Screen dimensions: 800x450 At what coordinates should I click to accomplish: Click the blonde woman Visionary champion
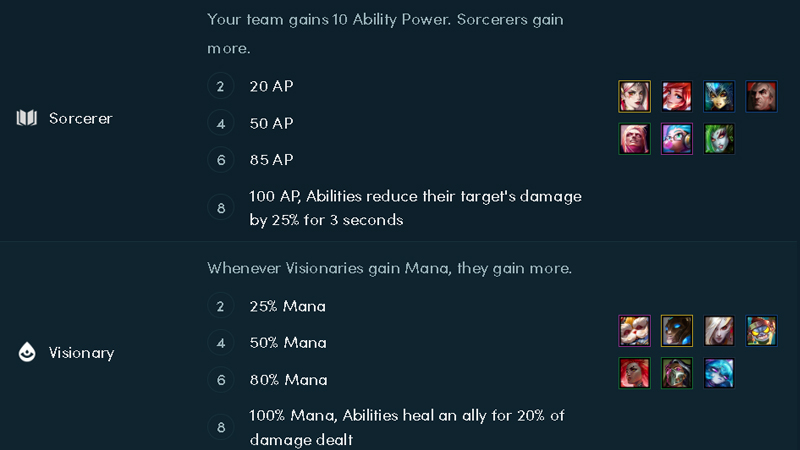point(719,331)
